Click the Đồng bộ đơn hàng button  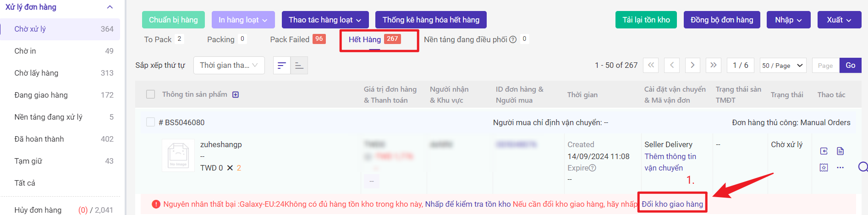pos(722,20)
